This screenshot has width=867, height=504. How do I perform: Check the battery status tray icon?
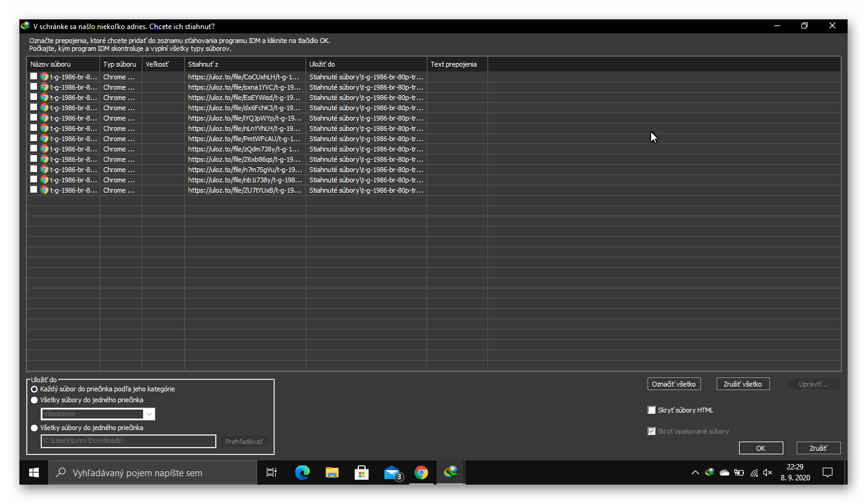pyautogui.click(x=738, y=472)
